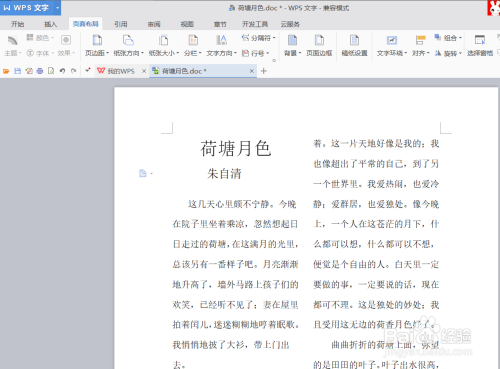This screenshot has height=369, width=500.
Task: Open the 云服务 (Cloud Services) ribbon tab
Action: [x=290, y=24]
